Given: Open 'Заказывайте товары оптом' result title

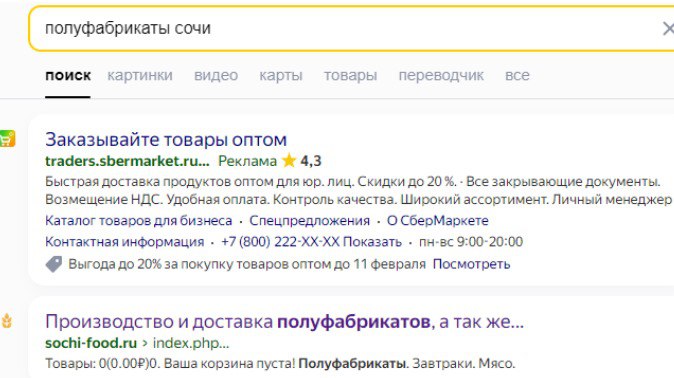Looking at the screenshot, I should click(166, 140).
